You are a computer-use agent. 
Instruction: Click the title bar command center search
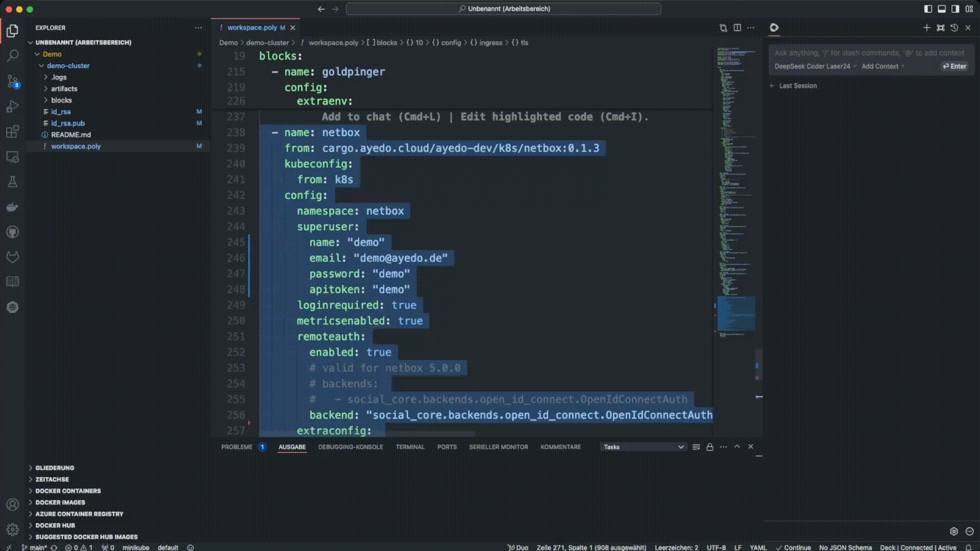tap(503, 9)
